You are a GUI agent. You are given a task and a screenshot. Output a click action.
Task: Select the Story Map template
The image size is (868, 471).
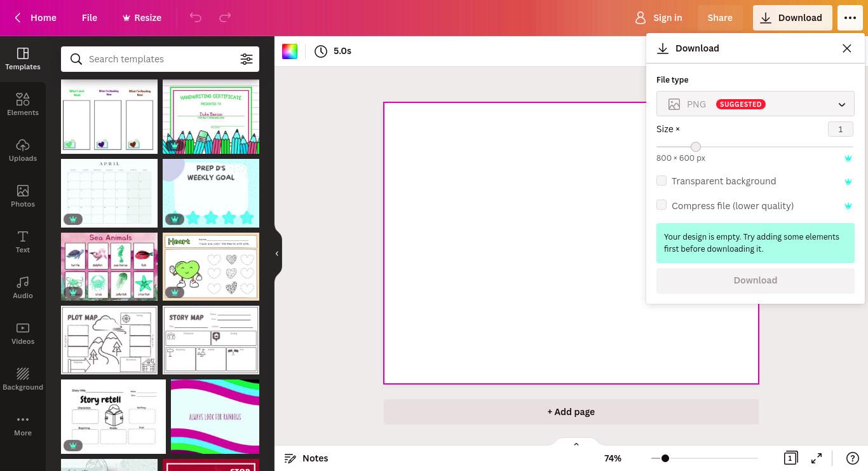pos(211,340)
